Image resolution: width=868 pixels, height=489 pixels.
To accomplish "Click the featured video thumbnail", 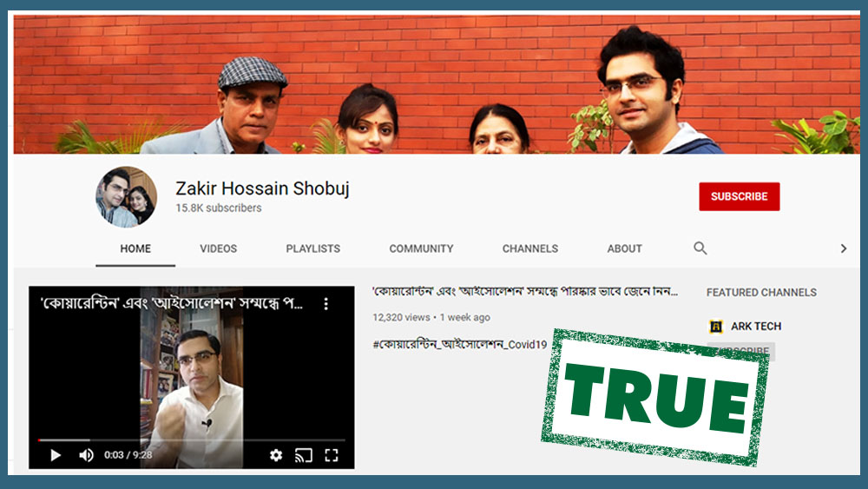I will [192, 377].
